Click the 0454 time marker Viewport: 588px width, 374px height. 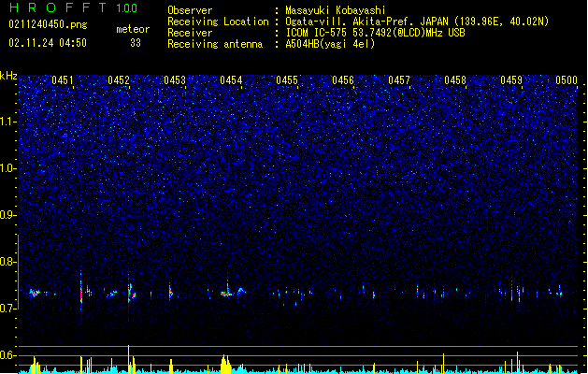(231, 80)
